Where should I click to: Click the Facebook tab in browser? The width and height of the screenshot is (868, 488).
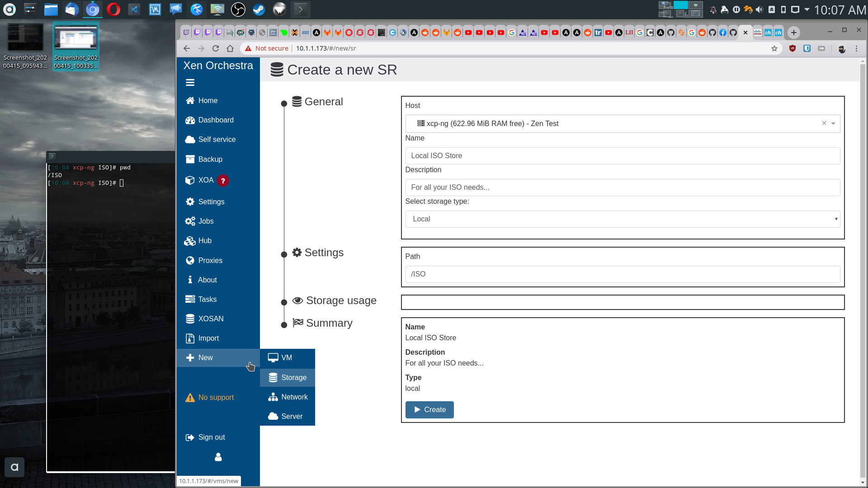[723, 33]
